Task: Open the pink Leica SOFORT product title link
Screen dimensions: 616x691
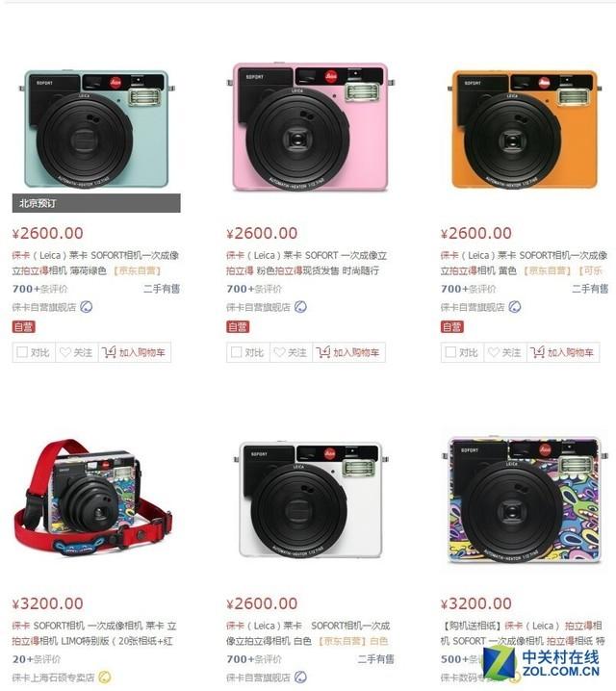Action: [x=306, y=263]
